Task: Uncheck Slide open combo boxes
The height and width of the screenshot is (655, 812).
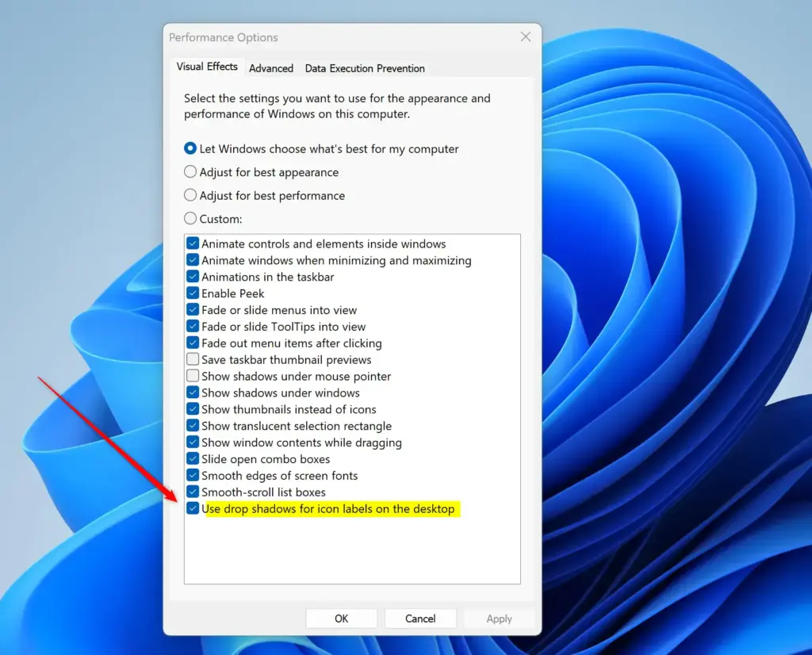Action: coord(193,459)
